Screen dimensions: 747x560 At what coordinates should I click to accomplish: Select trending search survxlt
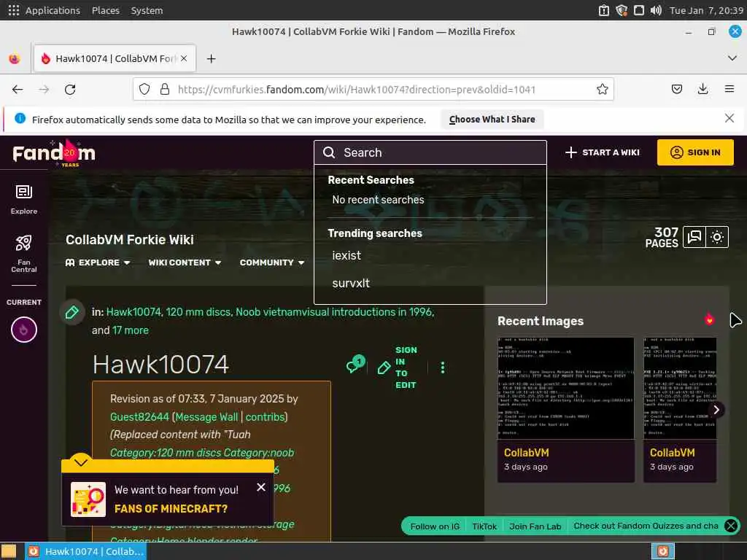(351, 284)
